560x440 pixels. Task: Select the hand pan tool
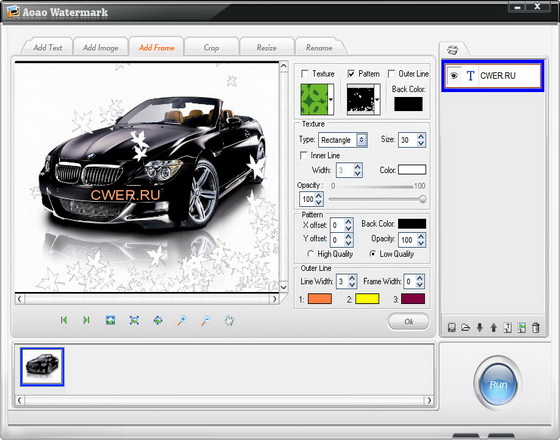point(229,320)
